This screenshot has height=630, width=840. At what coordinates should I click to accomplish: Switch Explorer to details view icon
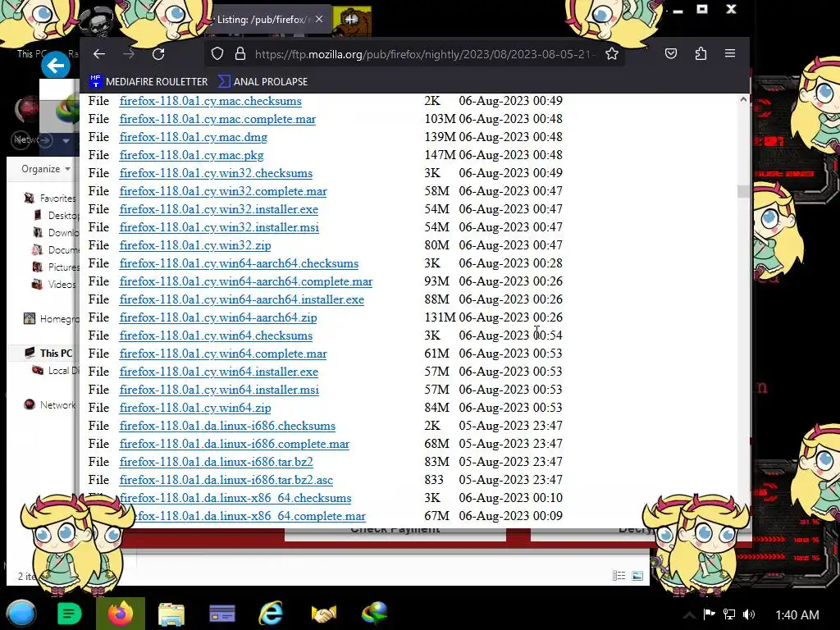click(619, 576)
